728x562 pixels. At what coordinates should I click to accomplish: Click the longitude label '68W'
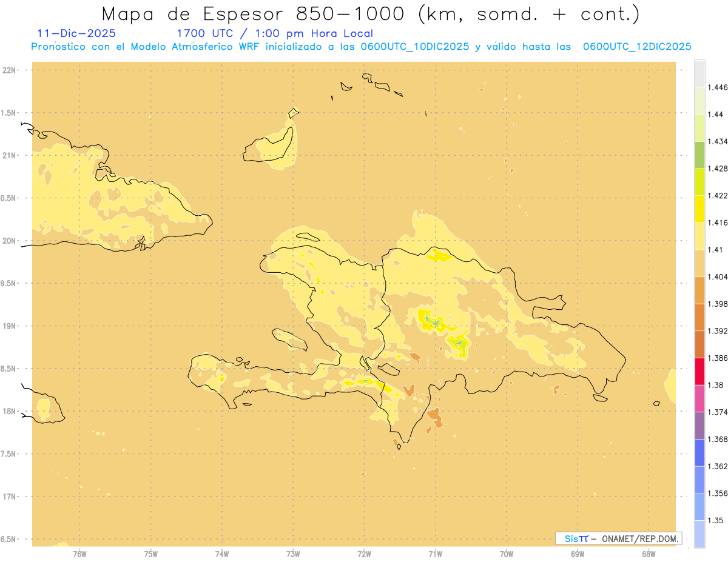(x=649, y=554)
